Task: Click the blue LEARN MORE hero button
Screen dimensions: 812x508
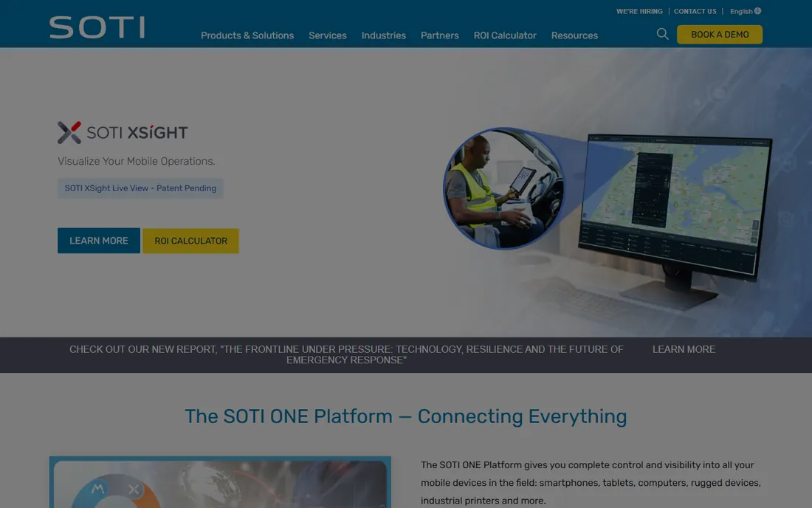Action: coord(98,241)
